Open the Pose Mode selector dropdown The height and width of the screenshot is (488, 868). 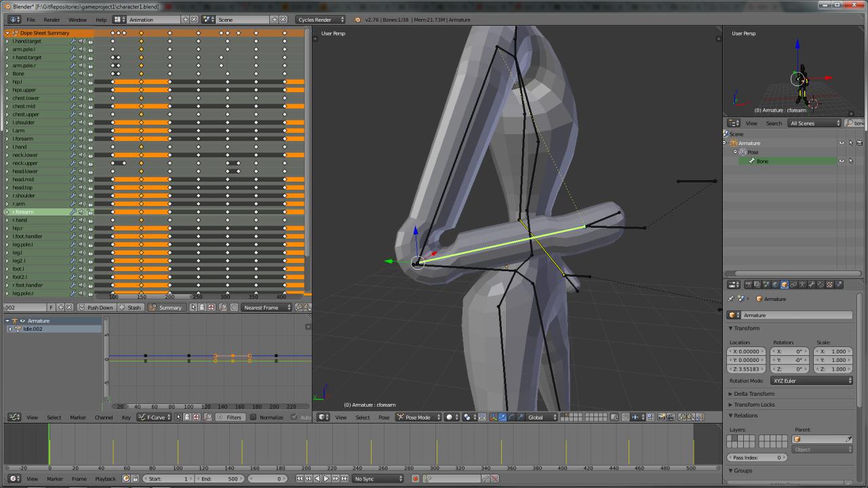[x=418, y=417]
